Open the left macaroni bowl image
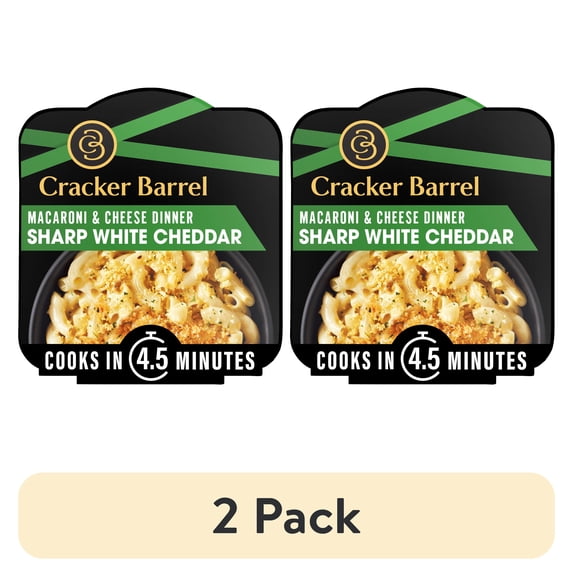573x573 pixels. [x=151, y=296]
